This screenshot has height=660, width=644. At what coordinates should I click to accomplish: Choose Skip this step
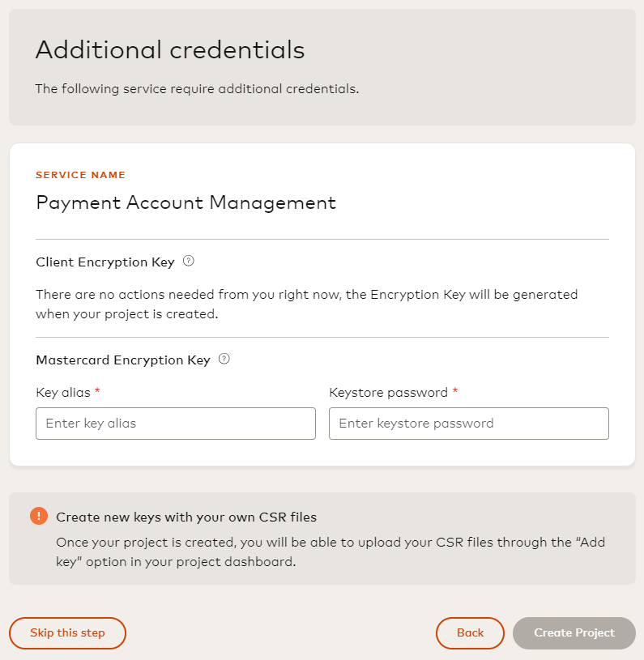pos(67,633)
